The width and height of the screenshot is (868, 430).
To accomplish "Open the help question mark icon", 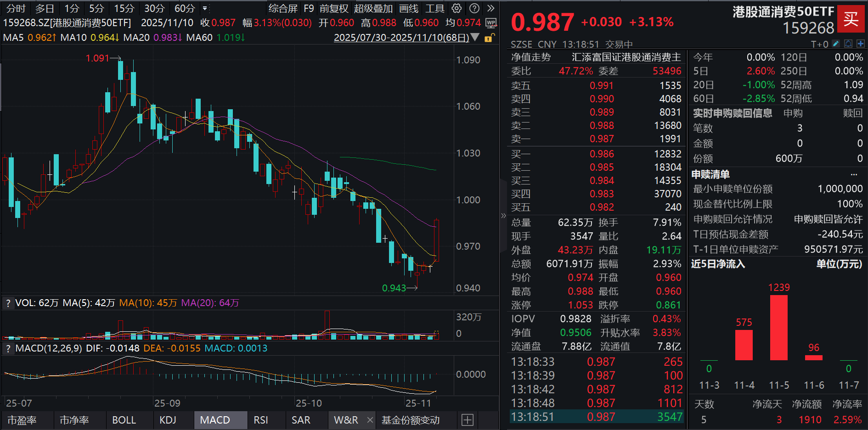I will (474, 8).
